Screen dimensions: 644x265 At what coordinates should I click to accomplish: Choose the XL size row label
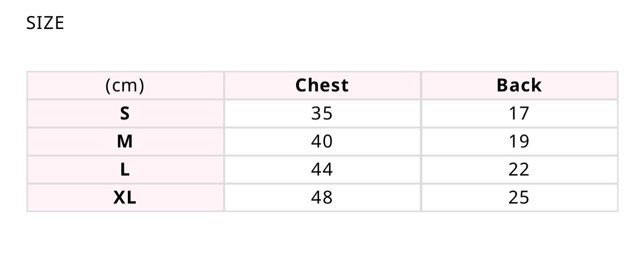pyautogui.click(x=125, y=198)
